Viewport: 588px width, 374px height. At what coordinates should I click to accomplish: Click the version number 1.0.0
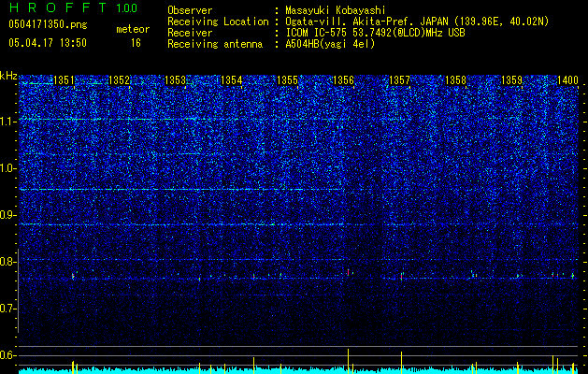pyautogui.click(x=127, y=8)
